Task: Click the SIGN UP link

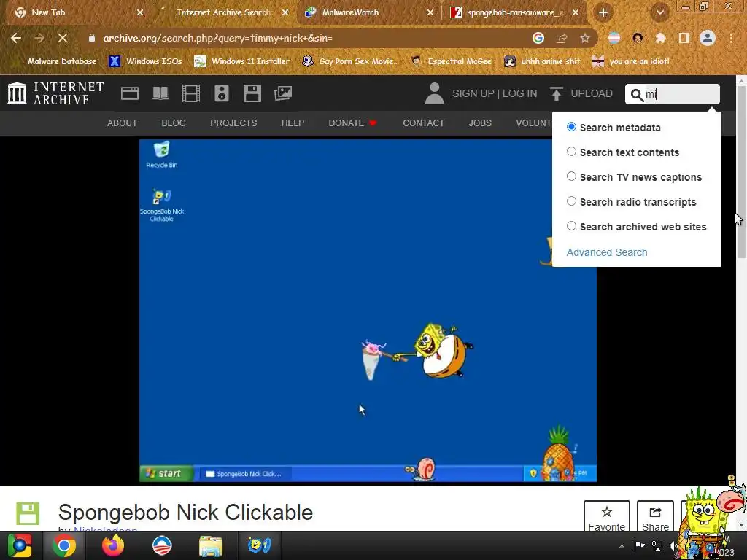Action: click(473, 93)
